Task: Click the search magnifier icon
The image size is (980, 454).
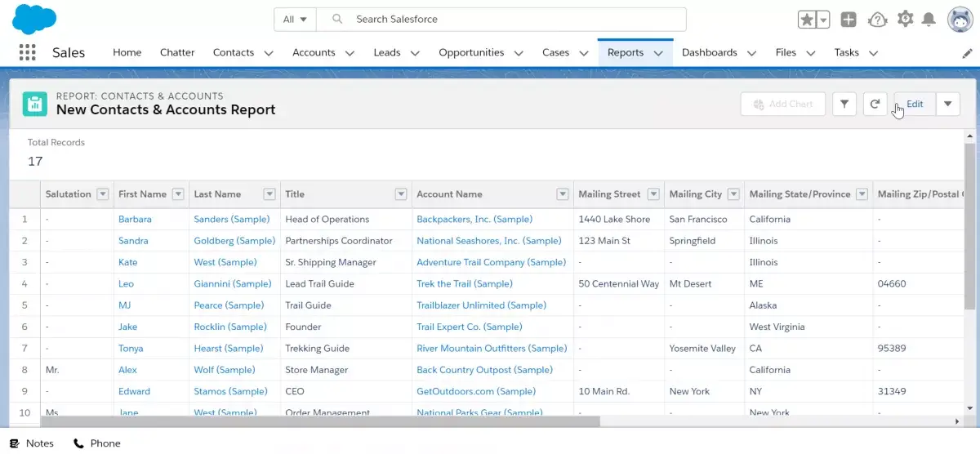Action: pos(337,19)
